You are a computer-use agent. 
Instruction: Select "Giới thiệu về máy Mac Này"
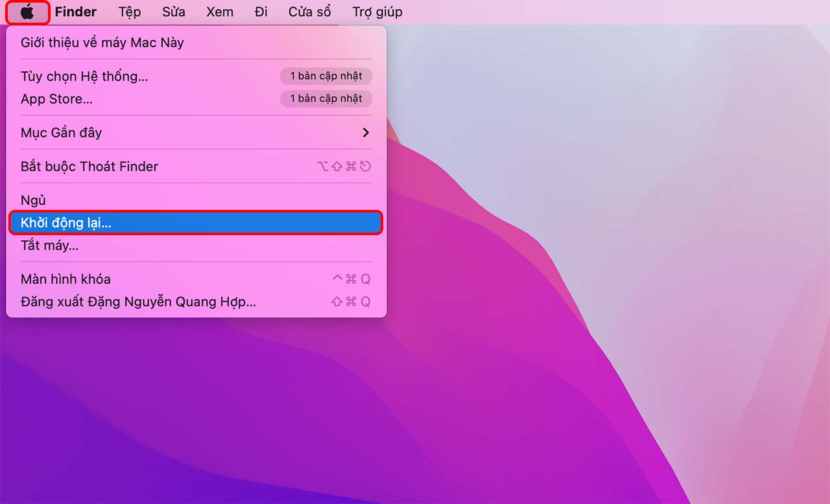[x=101, y=42]
